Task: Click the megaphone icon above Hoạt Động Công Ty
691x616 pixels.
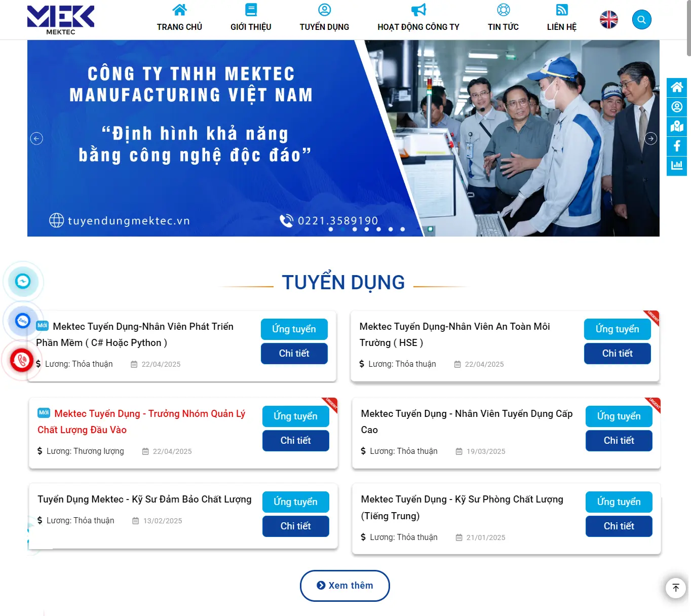Action: (x=418, y=10)
